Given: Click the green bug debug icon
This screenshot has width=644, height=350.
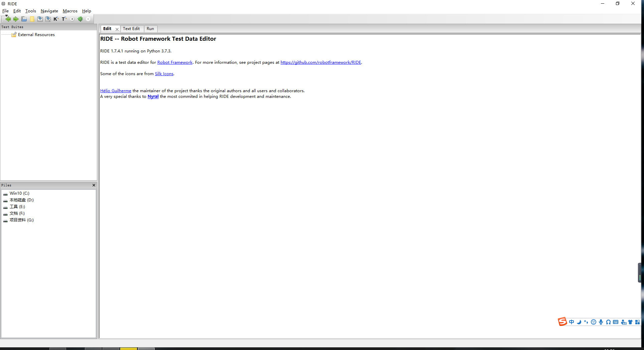Looking at the screenshot, I should click(x=80, y=19).
